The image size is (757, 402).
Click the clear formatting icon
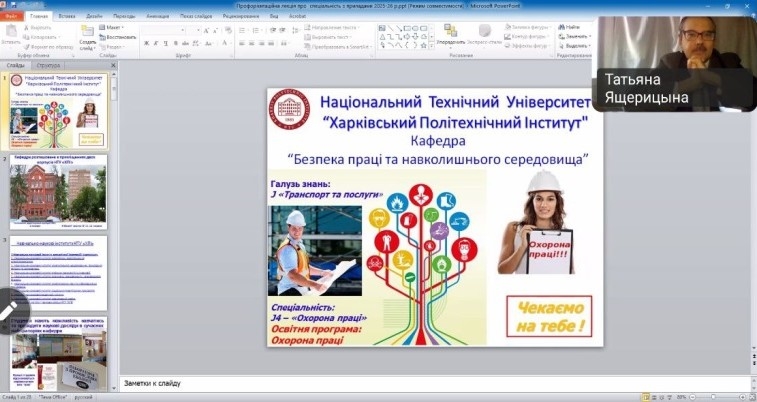tap(228, 30)
